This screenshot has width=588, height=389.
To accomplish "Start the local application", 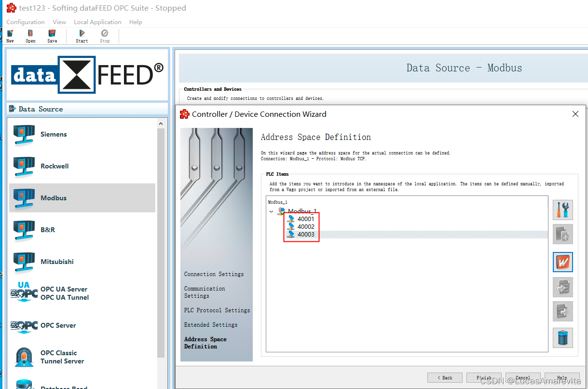I will (82, 36).
